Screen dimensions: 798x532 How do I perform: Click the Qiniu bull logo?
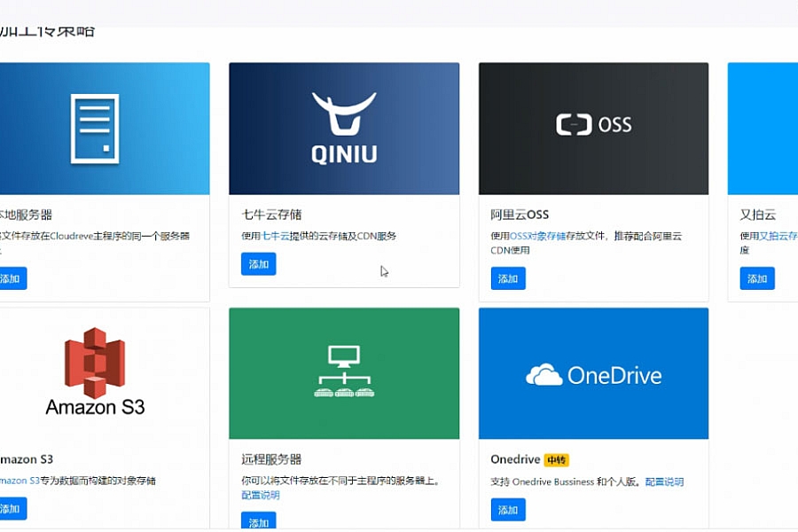click(x=344, y=129)
